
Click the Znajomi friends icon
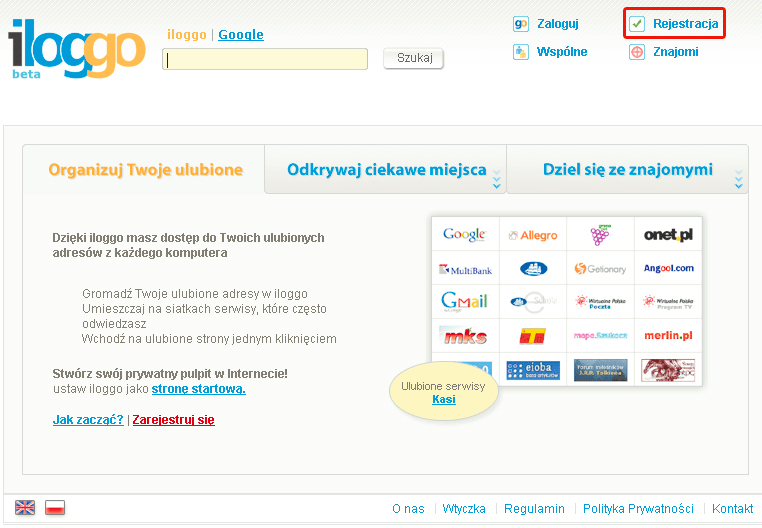click(637, 52)
